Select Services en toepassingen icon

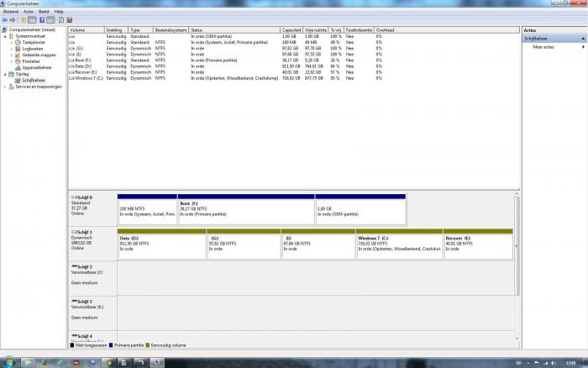11,87
